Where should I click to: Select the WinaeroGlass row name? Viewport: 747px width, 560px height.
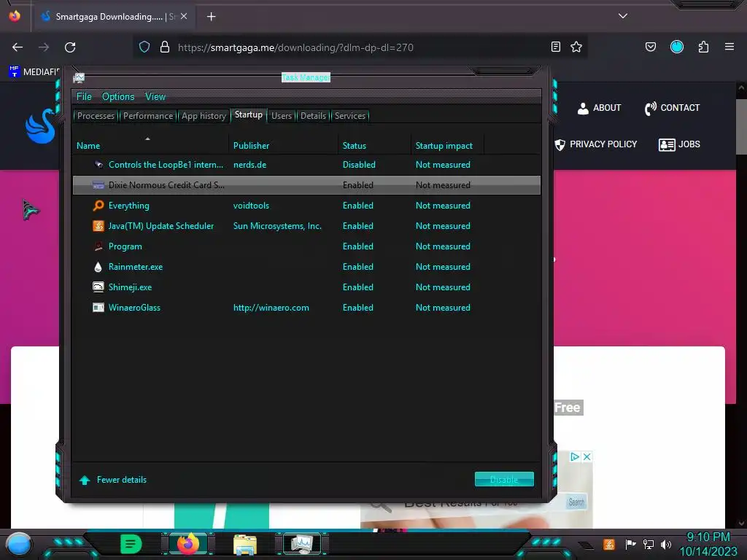(134, 308)
